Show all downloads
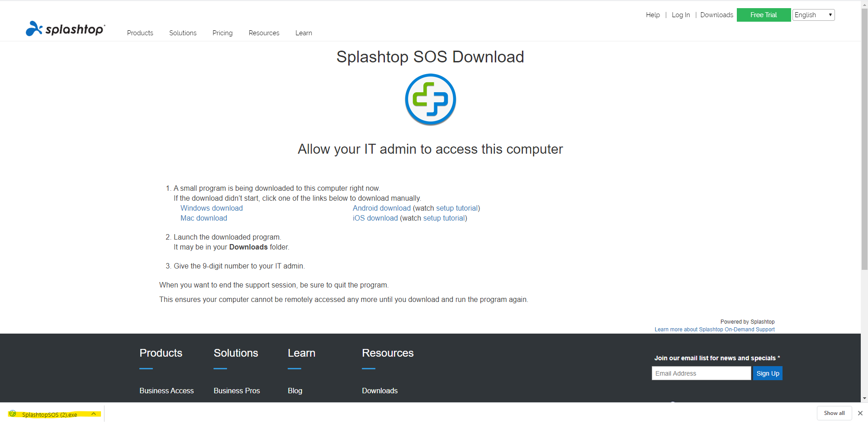The height and width of the screenshot is (424, 868). [834, 413]
